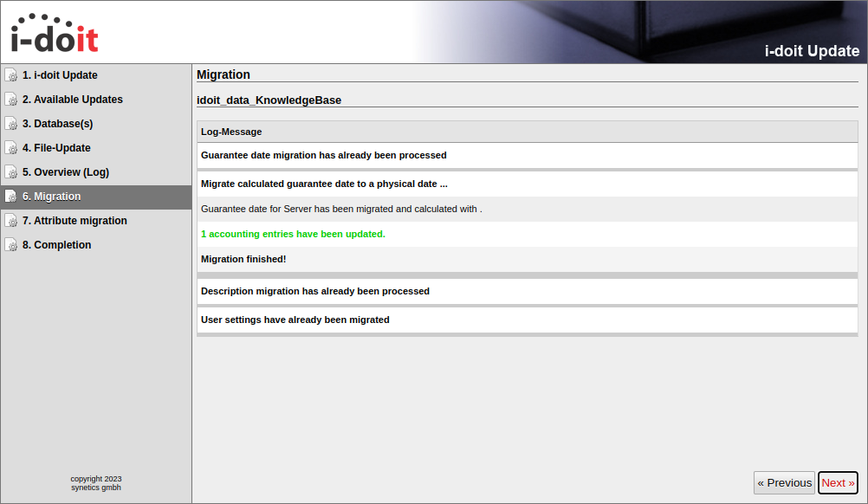Click the 'i-doit Update' banner title

[812, 51]
